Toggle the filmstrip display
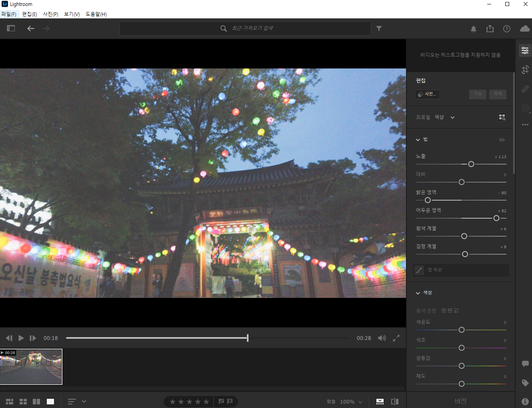Viewport: 532px width, 408px height. (380, 402)
